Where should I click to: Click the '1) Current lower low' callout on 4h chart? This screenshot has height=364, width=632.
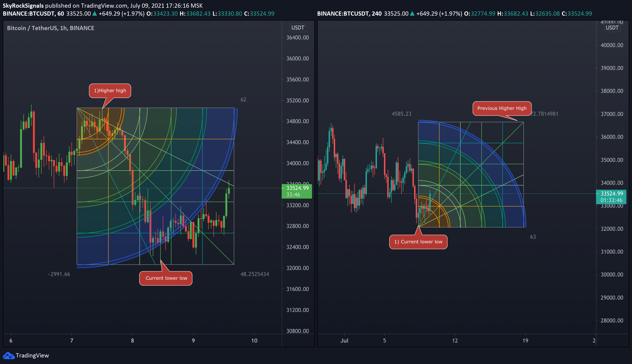click(x=418, y=242)
